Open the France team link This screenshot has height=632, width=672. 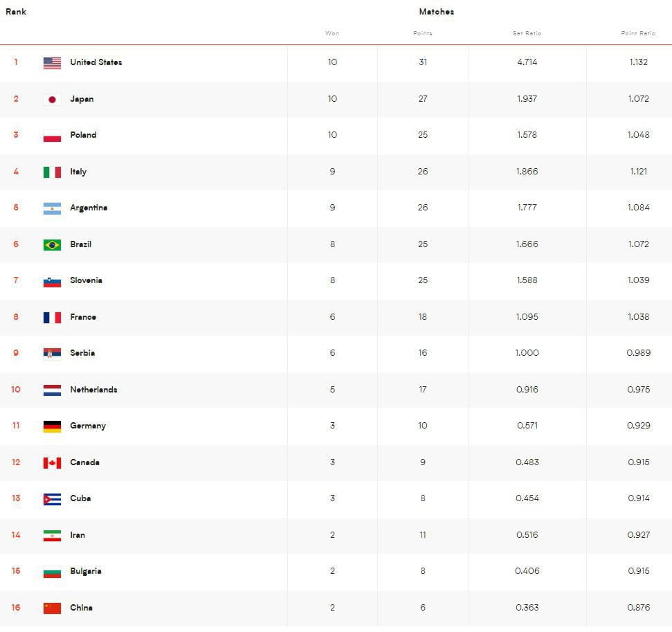(x=83, y=317)
